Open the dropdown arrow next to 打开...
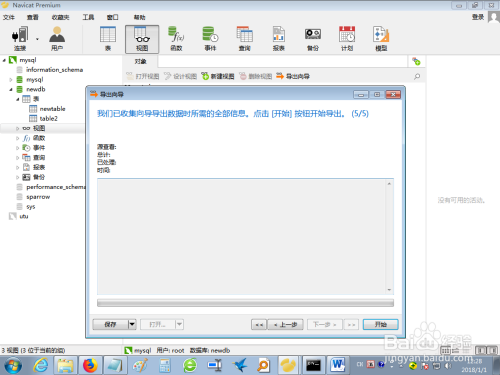The image size is (500, 375). 179,324
